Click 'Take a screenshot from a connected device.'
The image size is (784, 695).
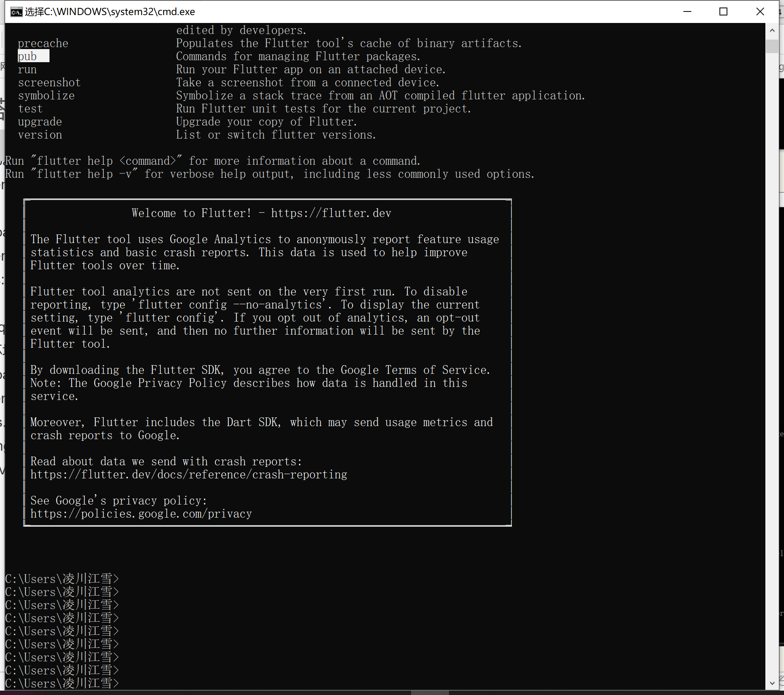click(x=308, y=82)
